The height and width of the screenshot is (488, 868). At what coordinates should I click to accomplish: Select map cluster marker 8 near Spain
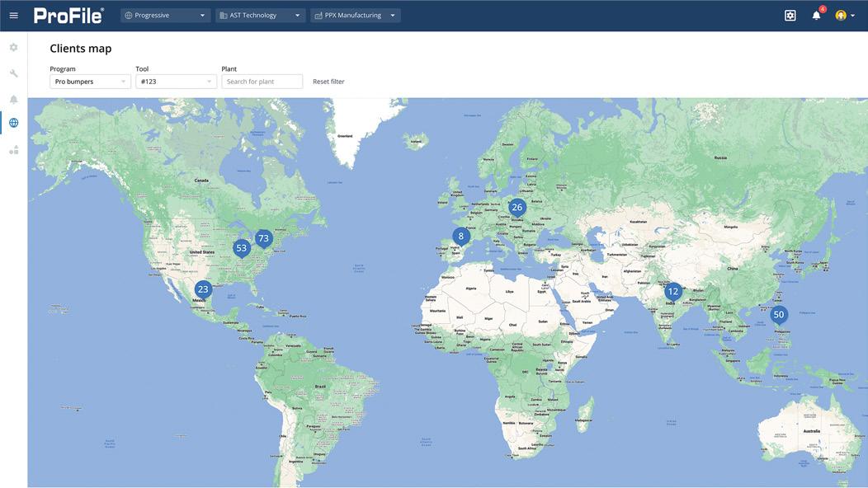460,237
